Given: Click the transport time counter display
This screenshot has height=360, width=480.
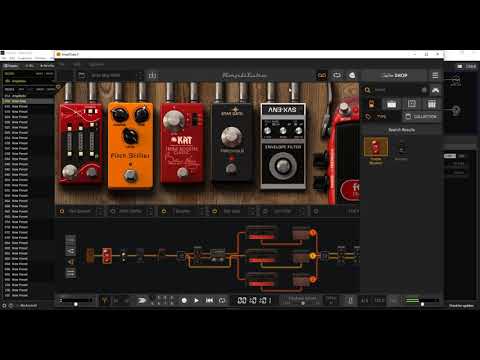Looking at the screenshot, I should click(254, 301).
